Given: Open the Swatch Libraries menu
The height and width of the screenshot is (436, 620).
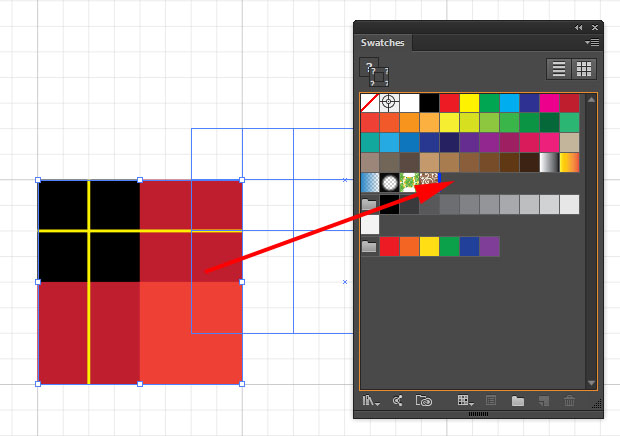Looking at the screenshot, I should pyautogui.click(x=371, y=401).
